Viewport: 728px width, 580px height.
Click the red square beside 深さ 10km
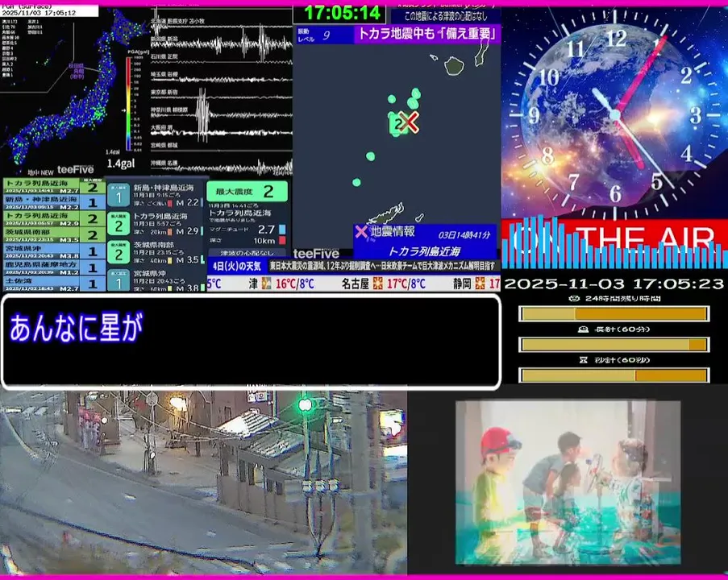click(282, 240)
